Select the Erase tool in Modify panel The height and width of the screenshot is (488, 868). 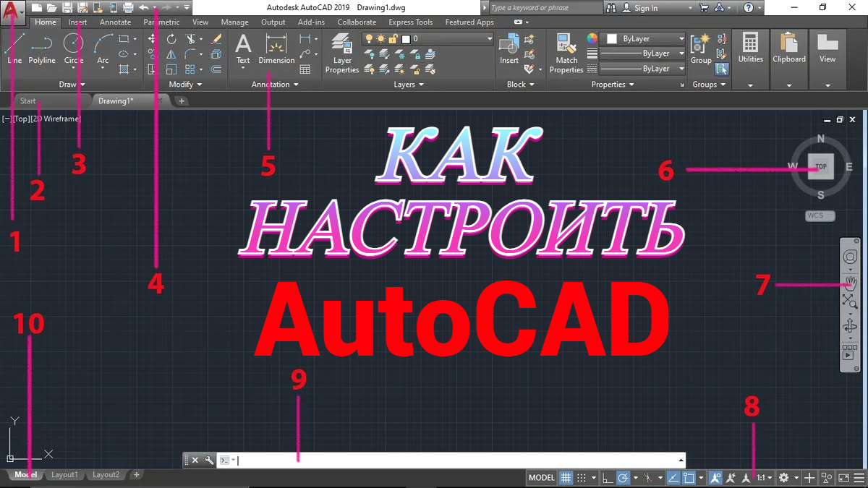216,38
